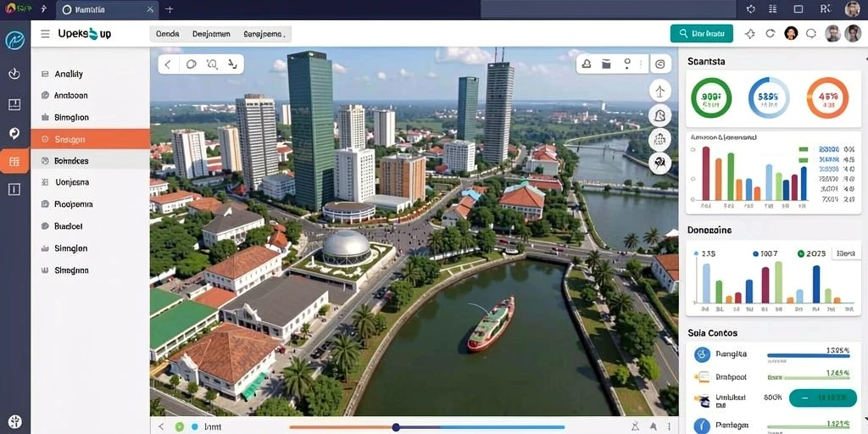Click the round G-shaped button at the map's top right
This screenshot has width=868, height=434.
(659, 64)
